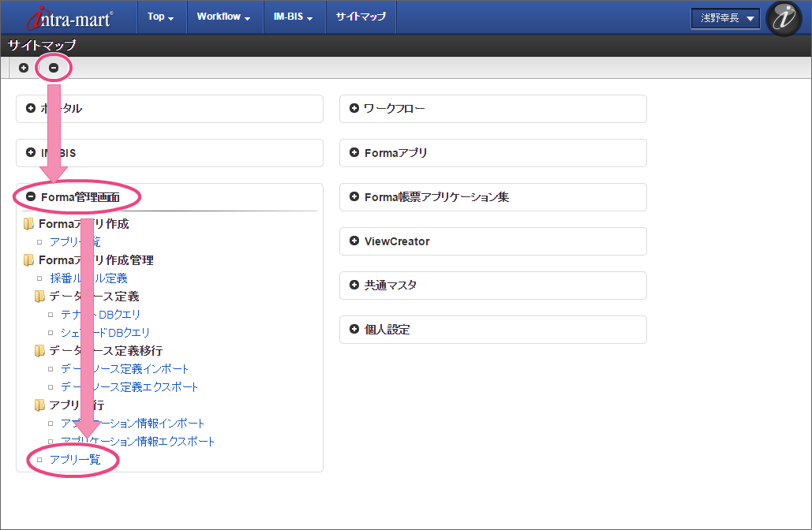Image resolution: width=812 pixels, height=530 pixels.
Task: Open the Workflow menu
Action: point(223,17)
